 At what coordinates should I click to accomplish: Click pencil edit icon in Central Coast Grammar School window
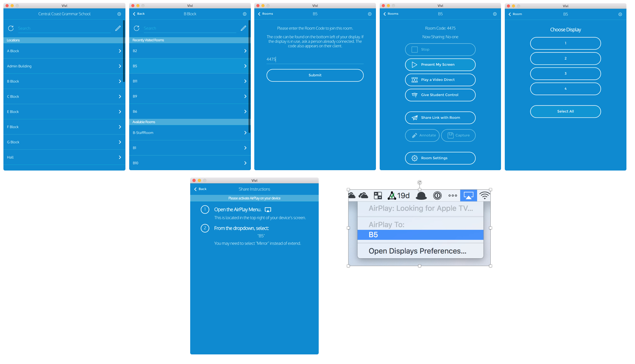(x=118, y=28)
